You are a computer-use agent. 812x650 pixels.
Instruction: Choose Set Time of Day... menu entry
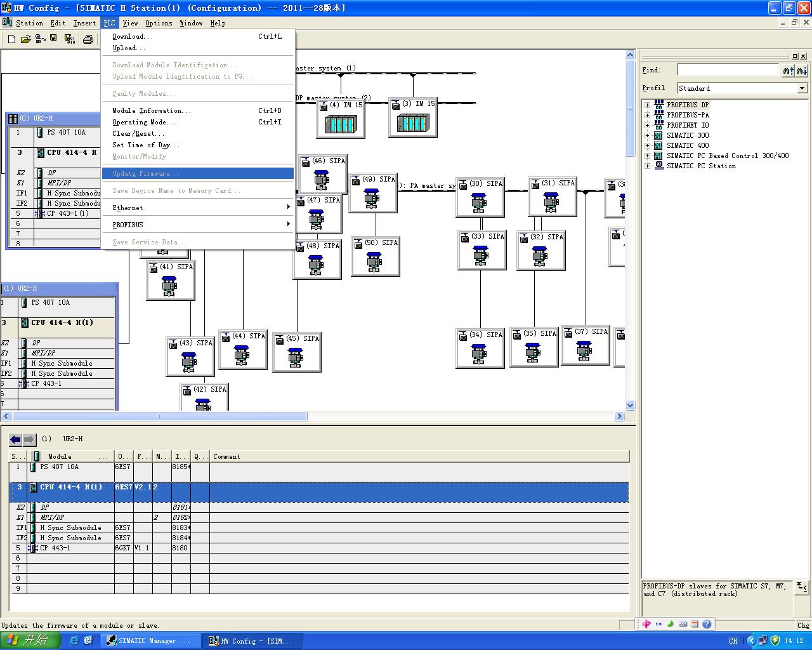click(198, 145)
